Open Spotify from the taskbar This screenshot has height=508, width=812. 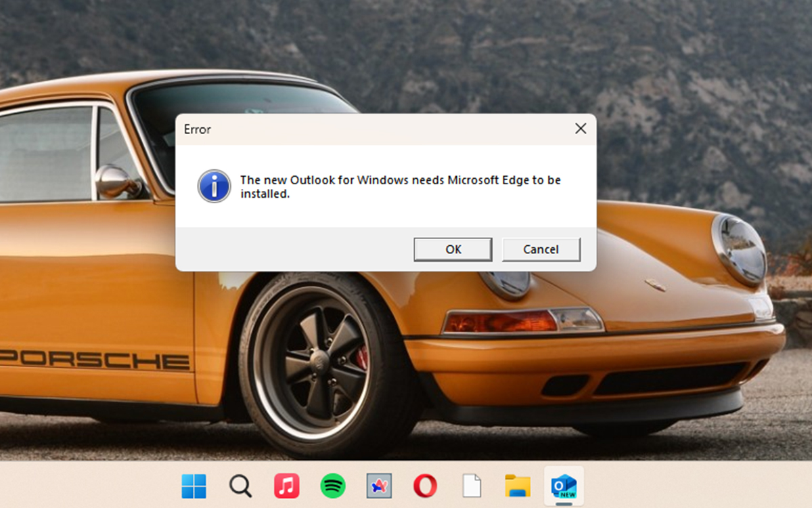(332, 486)
